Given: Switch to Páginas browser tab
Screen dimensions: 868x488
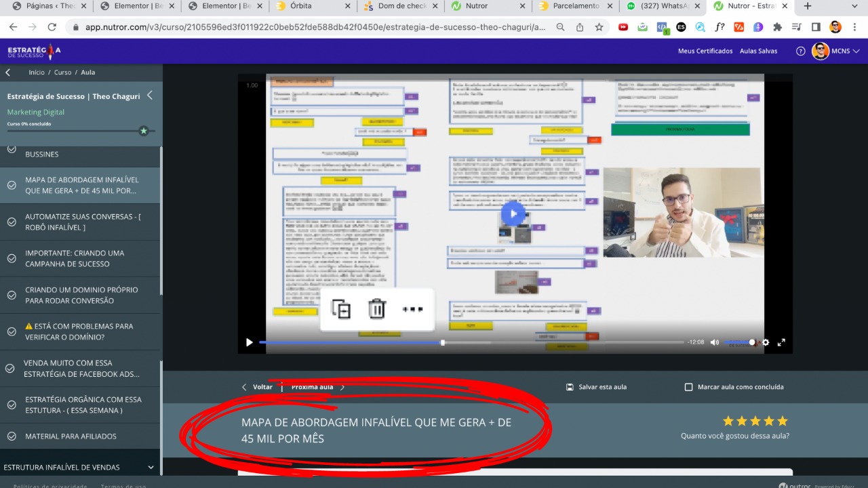Looking at the screenshot, I should (x=47, y=6).
